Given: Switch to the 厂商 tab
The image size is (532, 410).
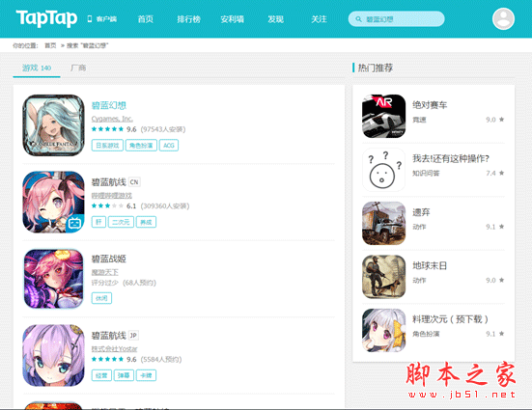Looking at the screenshot, I should [x=78, y=68].
